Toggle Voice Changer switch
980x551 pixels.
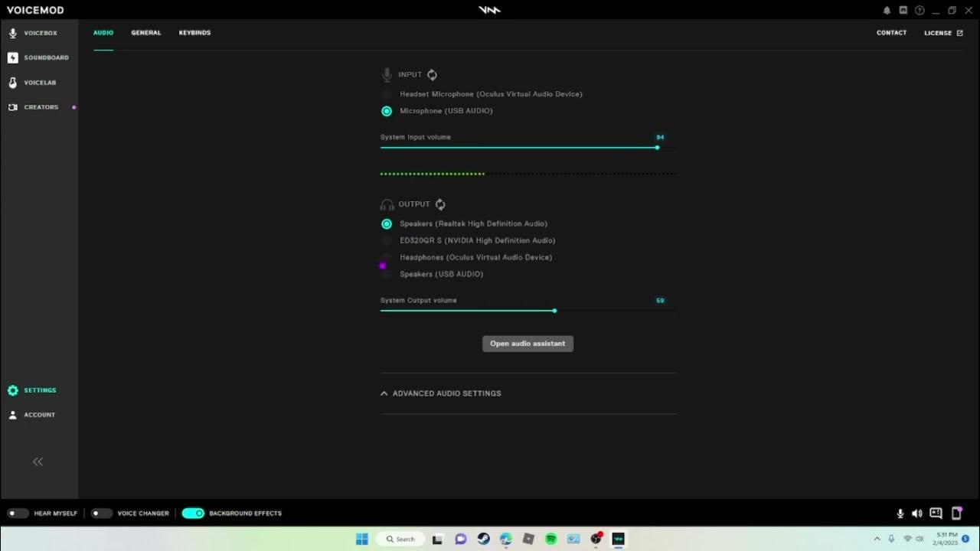point(101,514)
